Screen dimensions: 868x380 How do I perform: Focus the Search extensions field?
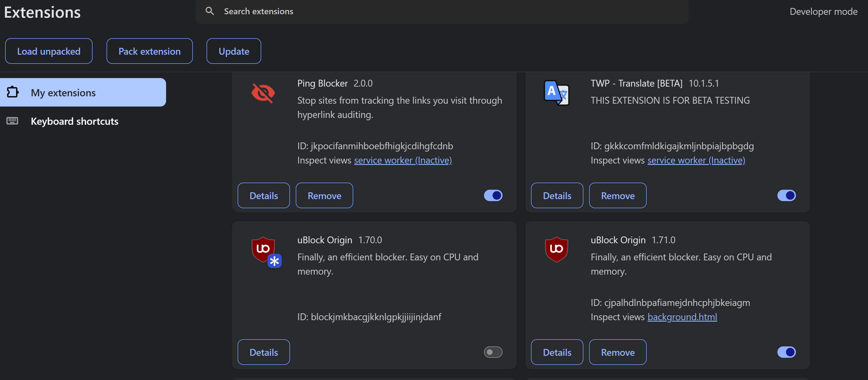pos(442,11)
